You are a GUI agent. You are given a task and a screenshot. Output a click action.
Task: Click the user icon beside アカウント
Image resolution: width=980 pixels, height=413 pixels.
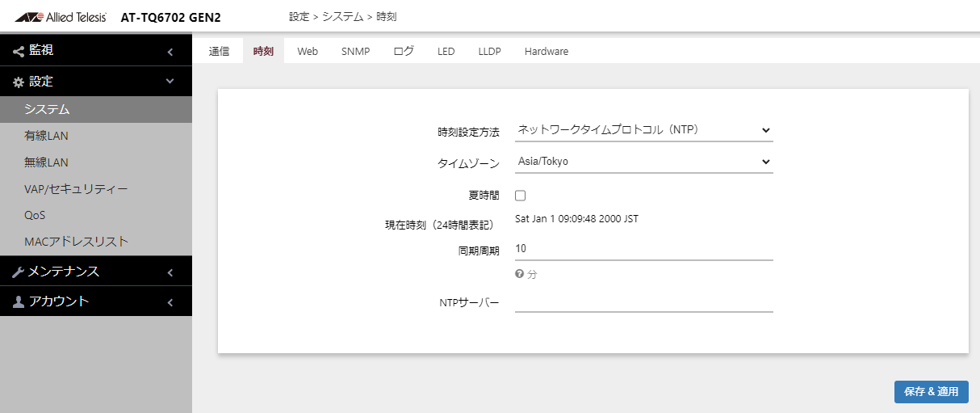tap(19, 302)
